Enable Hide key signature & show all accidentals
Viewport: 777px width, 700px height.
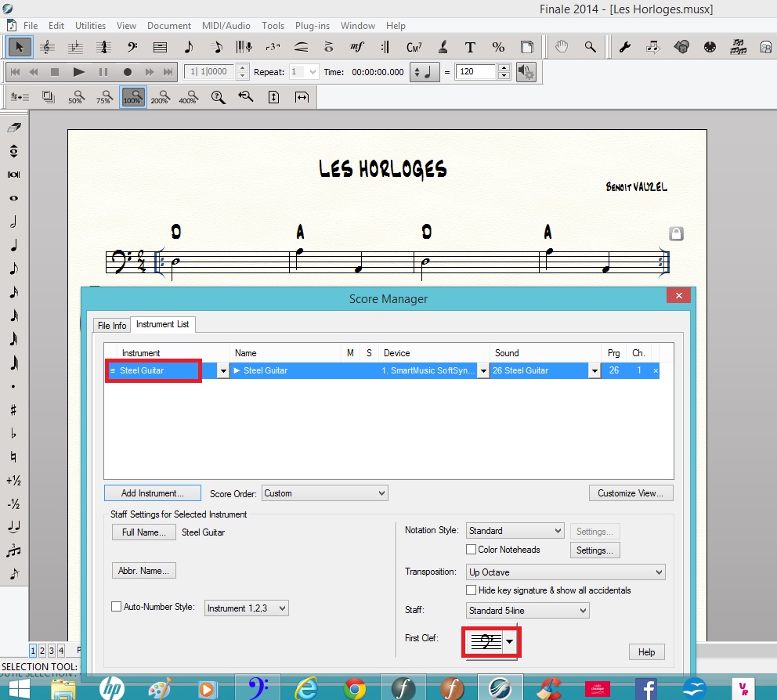472,590
